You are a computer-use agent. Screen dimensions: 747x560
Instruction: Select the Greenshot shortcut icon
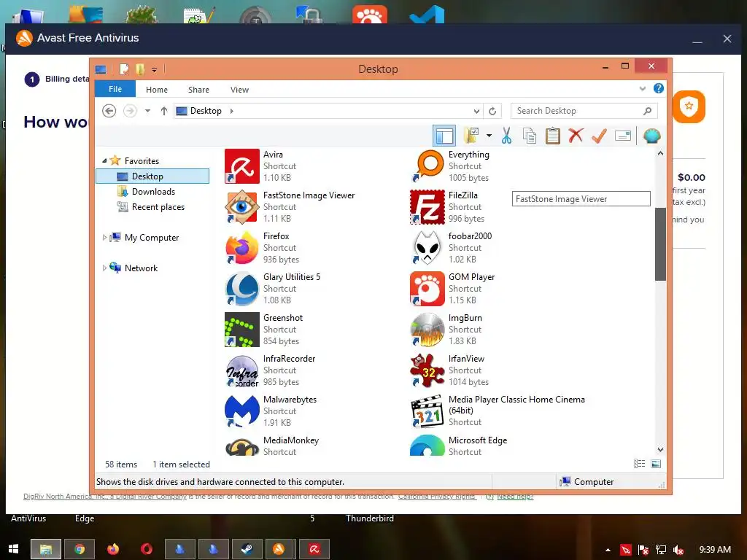242,330
